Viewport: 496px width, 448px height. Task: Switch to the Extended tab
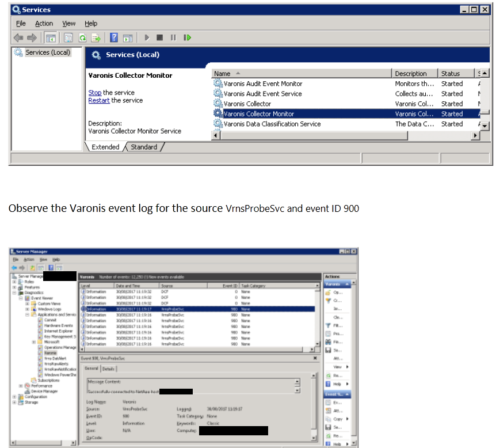click(x=105, y=147)
